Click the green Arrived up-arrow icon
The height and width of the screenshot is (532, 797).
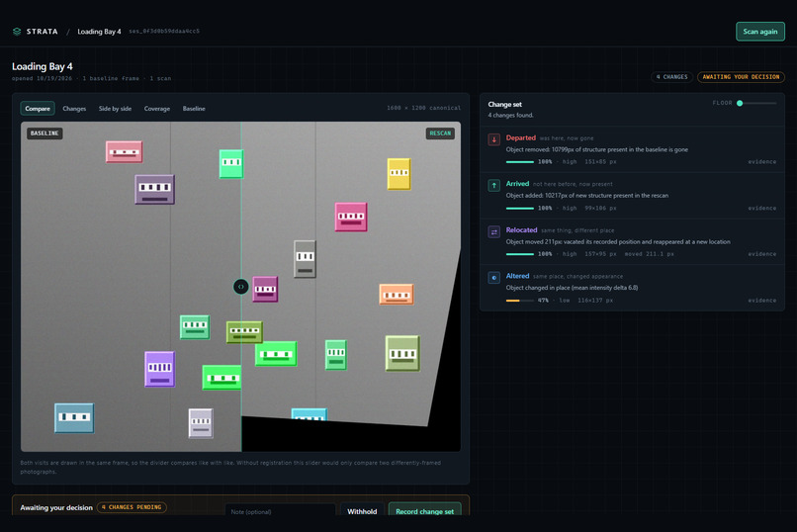pyautogui.click(x=493, y=186)
